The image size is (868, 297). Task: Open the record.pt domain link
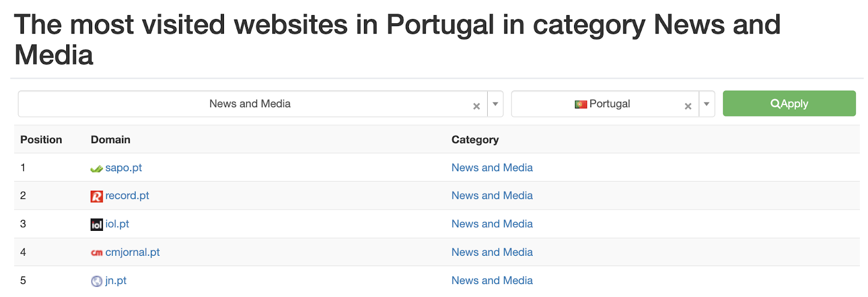(x=127, y=196)
